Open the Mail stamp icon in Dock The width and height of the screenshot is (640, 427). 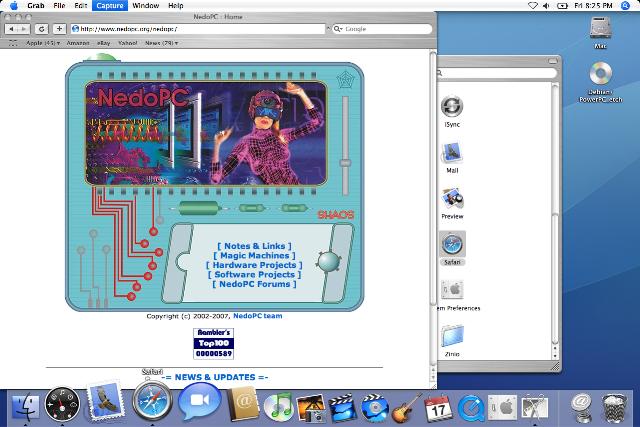pyautogui.click(x=105, y=400)
